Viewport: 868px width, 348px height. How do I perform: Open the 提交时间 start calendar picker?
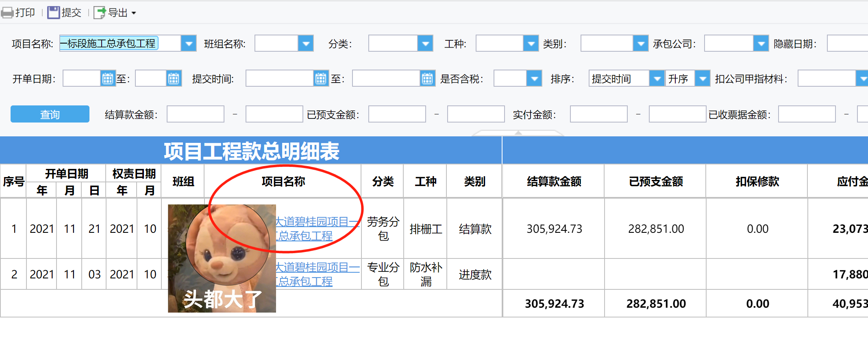pos(321,79)
